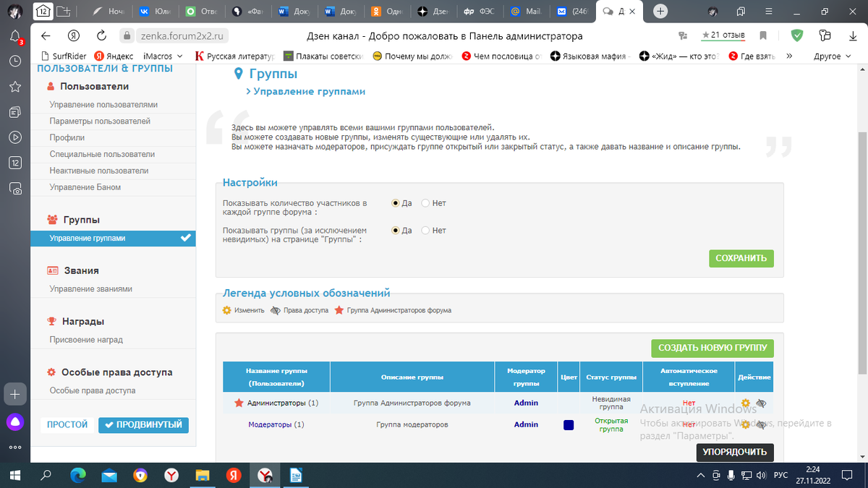The height and width of the screenshot is (488, 868).
Task: Open edit gear for Администраторы group row
Action: tap(747, 403)
